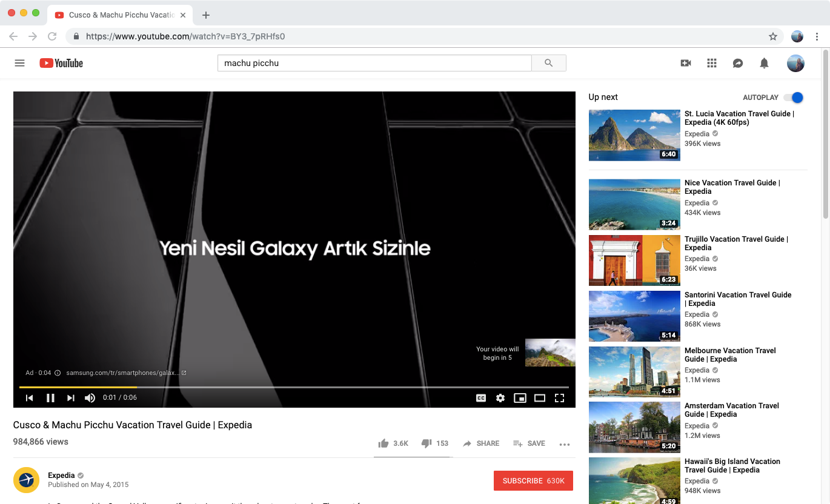Open the create video camera icon
Image resolution: width=830 pixels, height=504 pixels.
(x=686, y=63)
